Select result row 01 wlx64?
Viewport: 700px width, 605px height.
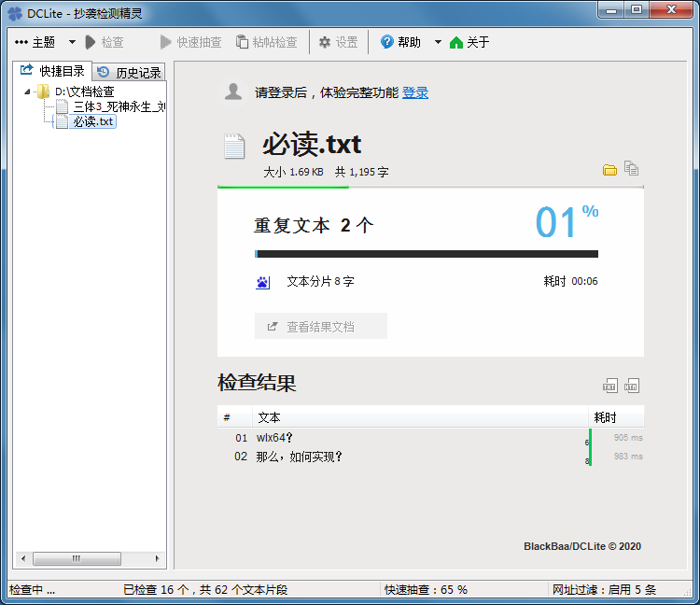pos(430,438)
